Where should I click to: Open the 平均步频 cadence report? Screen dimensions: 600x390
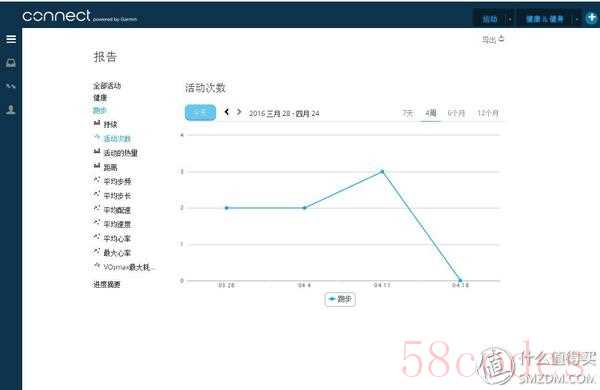pyautogui.click(x=117, y=181)
